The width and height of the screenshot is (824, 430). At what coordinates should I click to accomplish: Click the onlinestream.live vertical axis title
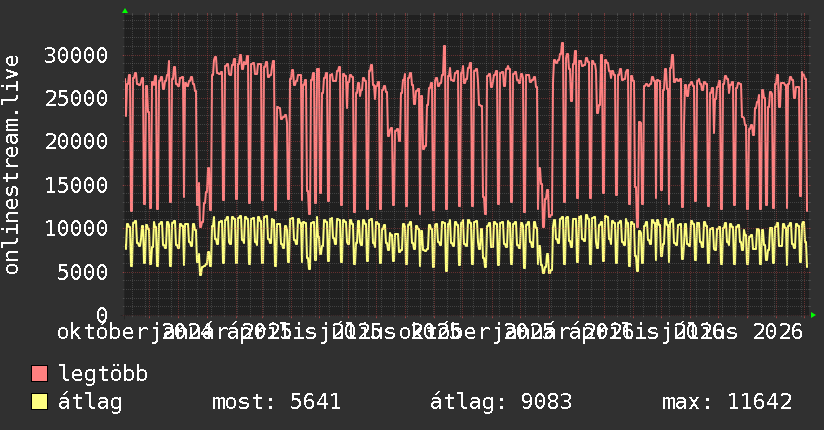click(x=12, y=165)
